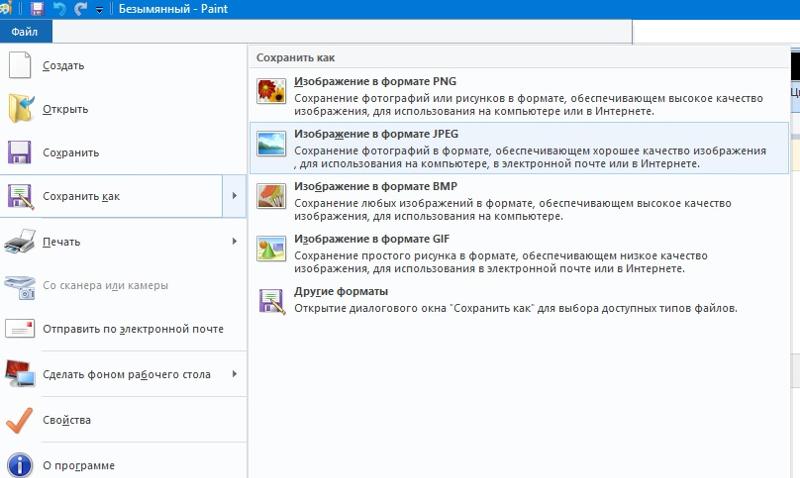Click the blue info icon beside О программе

[20, 465]
